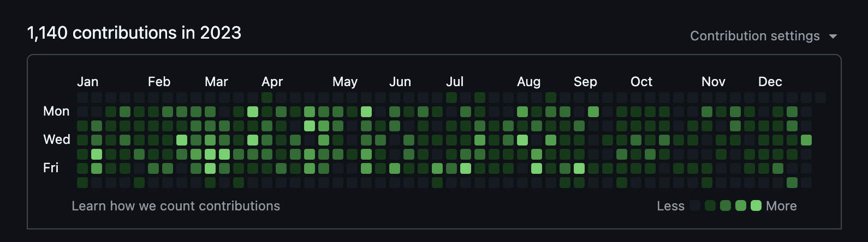Click the brightest Wednesday cell in late February
Image resolution: width=868 pixels, height=242 pixels.
[182, 140]
